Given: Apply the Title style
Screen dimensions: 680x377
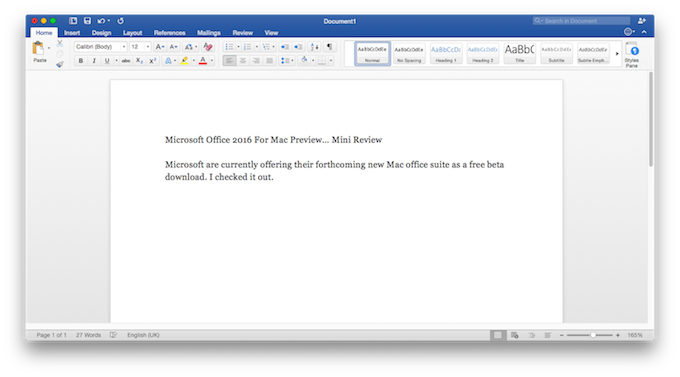Looking at the screenshot, I should click(x=520, y=53).
